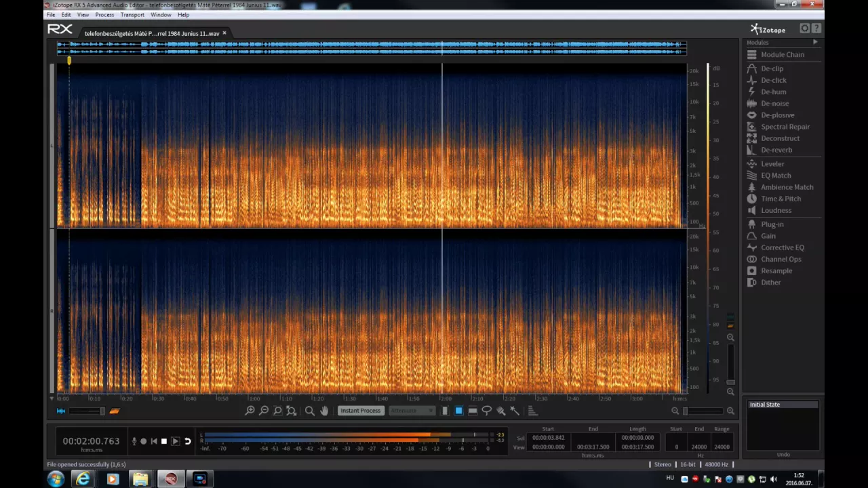Open the Channel Ops module
This screenshot has height=488, width=868.
click(774, 259)
